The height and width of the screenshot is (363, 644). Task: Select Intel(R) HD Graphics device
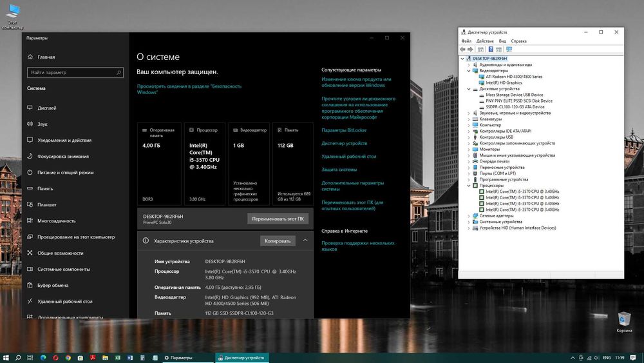[504, 83]
